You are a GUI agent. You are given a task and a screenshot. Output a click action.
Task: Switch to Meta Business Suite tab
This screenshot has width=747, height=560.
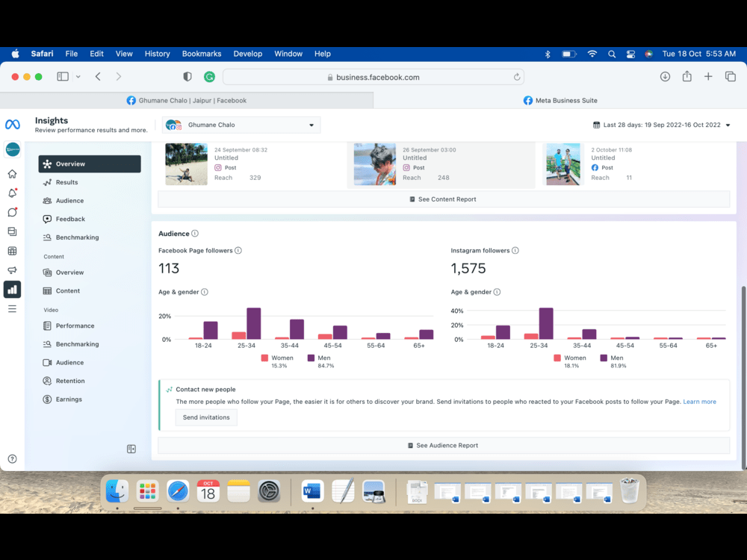[560, 101]
